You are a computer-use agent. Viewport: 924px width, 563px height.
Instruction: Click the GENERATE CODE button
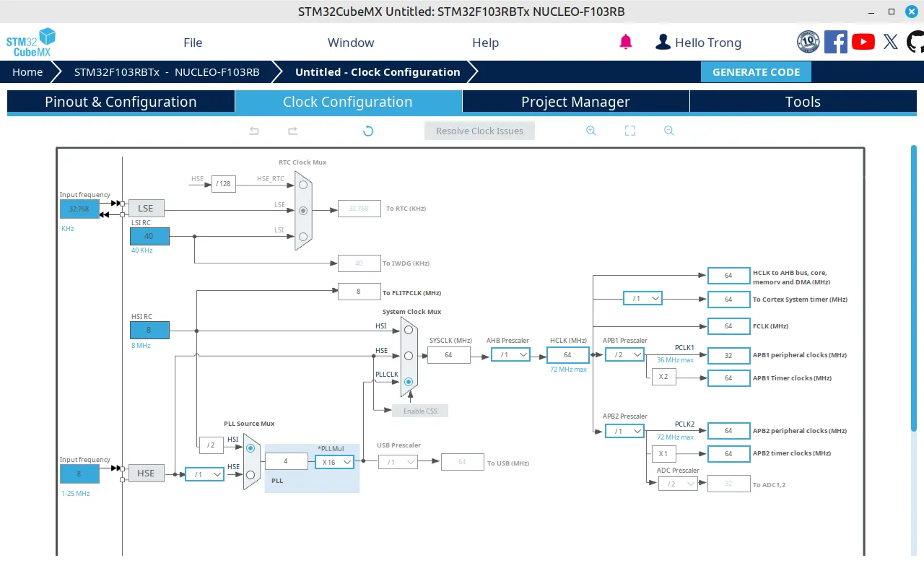click(x=756, y=72)
